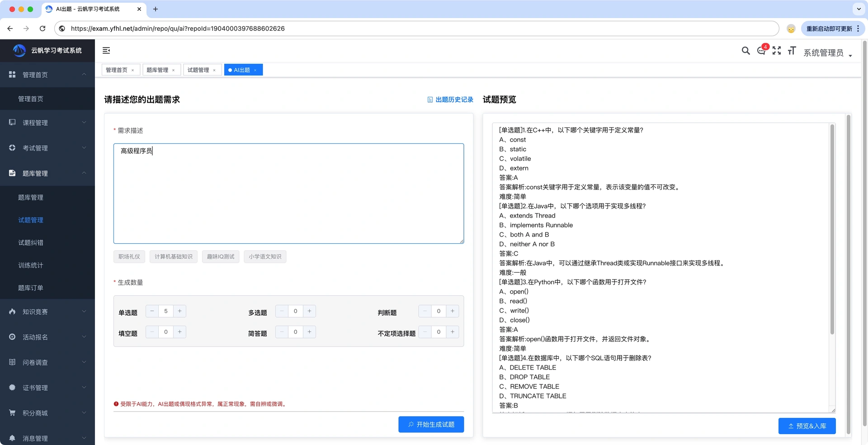The image size is (868, 445).
Task: Open 试题纠错 item in sidebar
Action: point(47,242)
